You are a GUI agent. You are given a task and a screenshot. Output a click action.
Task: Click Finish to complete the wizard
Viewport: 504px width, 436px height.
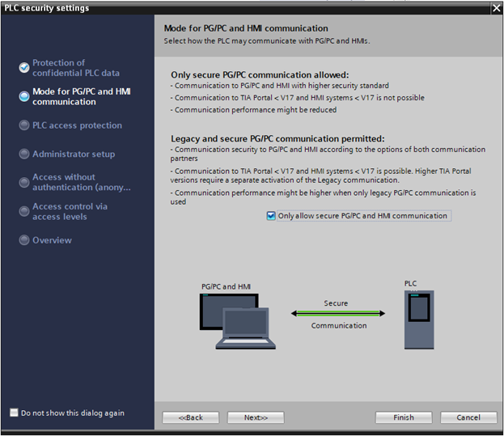pos(403,417)
